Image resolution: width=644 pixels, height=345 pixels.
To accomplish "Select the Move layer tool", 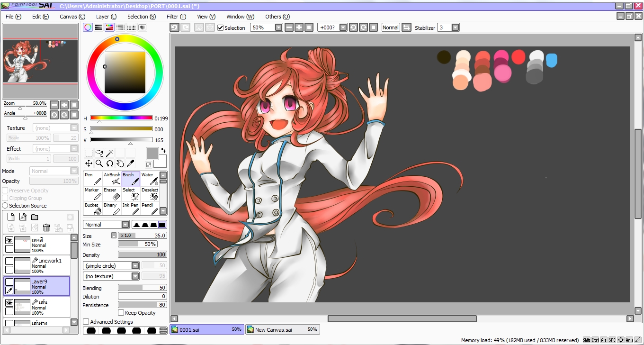I will [x=89, y=163].
